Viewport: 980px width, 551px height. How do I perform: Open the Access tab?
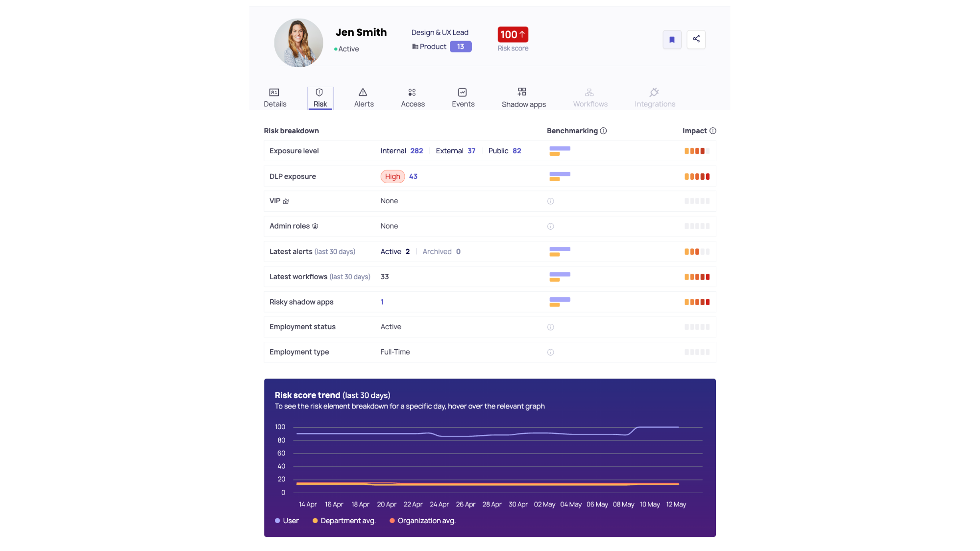[413, 98]
